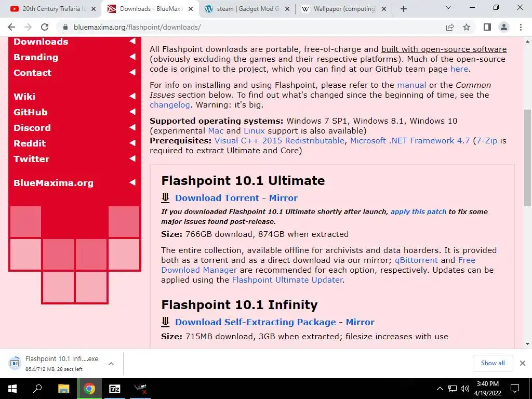Open the Wiki sidebar link
The width and height of the screenshot is (532, 399).
click(x=24, y=96)
